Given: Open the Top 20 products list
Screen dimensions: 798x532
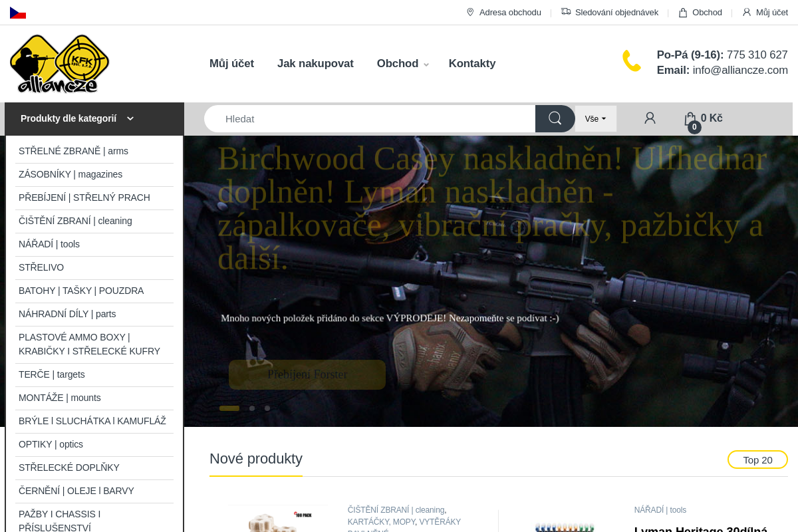Looking at the screenshot, I should click(x=757, y=459).
